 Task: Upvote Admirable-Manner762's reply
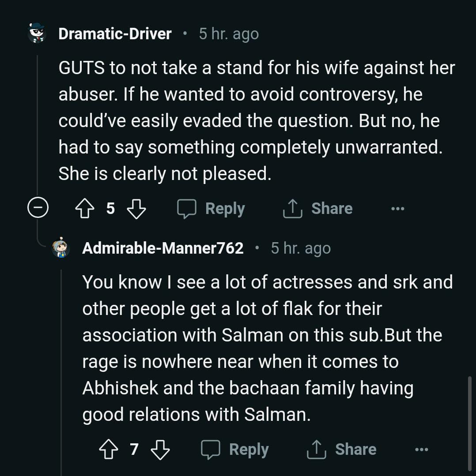(109, 450)
